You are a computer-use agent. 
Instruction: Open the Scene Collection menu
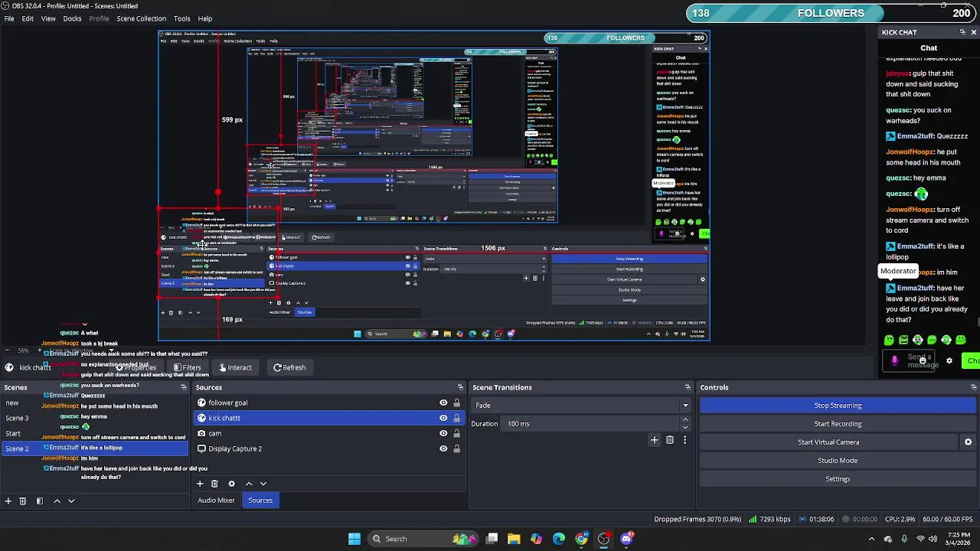[x=141, y=18]
